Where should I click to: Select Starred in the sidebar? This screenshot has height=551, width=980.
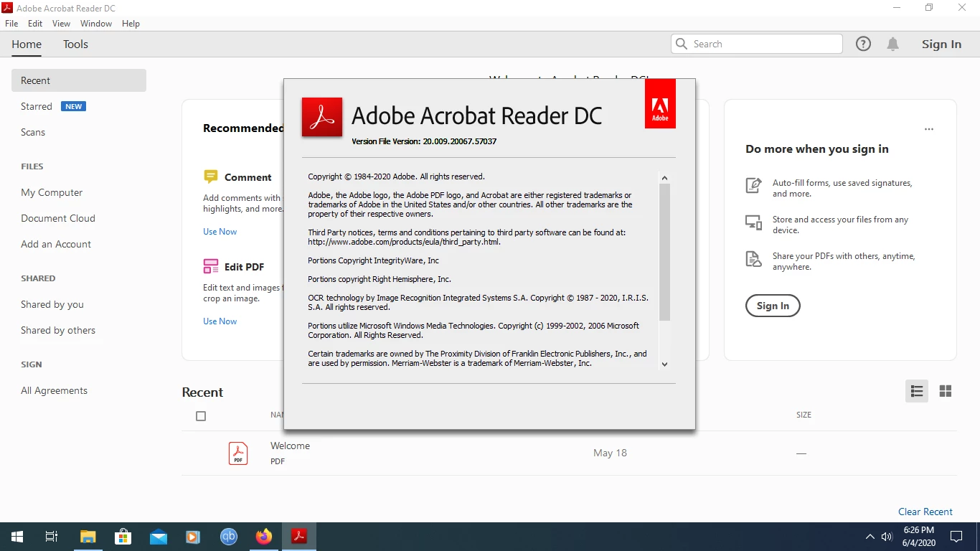pos(37,106)
